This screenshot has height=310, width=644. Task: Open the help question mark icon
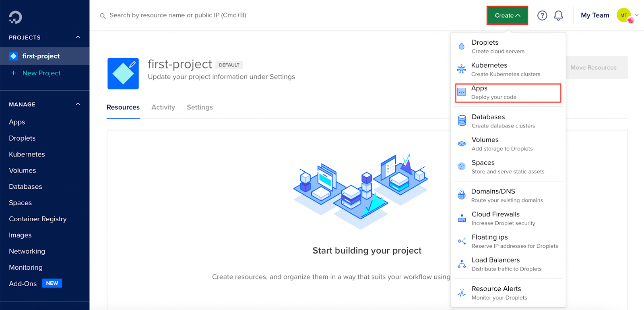[542, 15]
